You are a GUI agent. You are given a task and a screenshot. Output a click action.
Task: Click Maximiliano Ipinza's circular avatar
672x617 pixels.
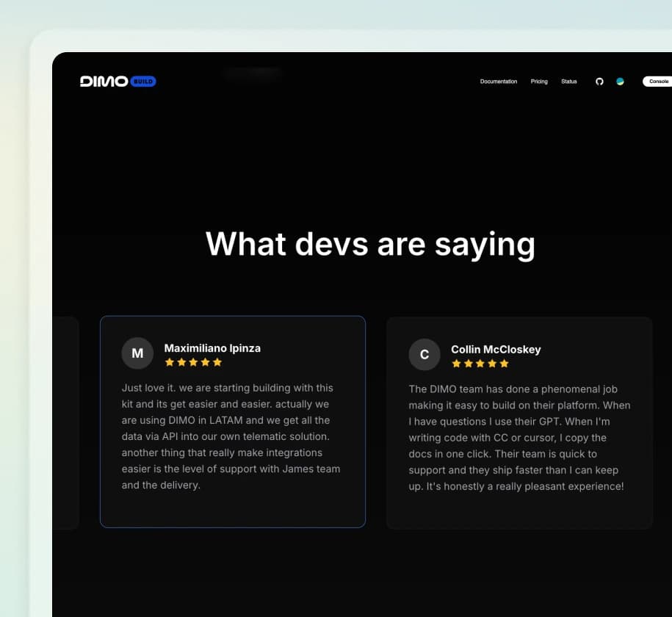point(137,353)
